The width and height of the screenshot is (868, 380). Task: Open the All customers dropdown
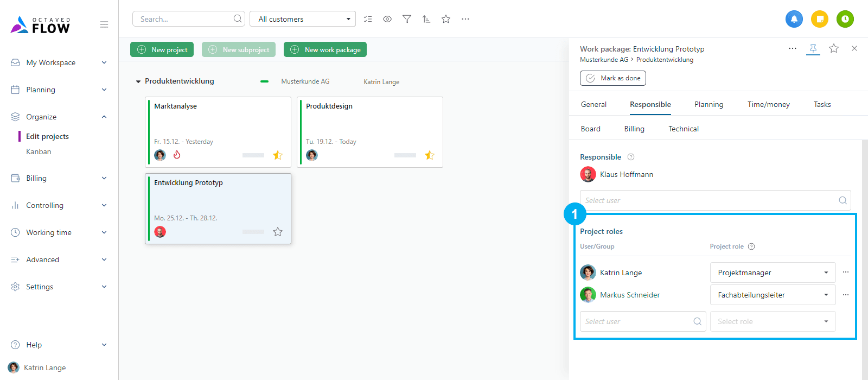pos(303,19)
